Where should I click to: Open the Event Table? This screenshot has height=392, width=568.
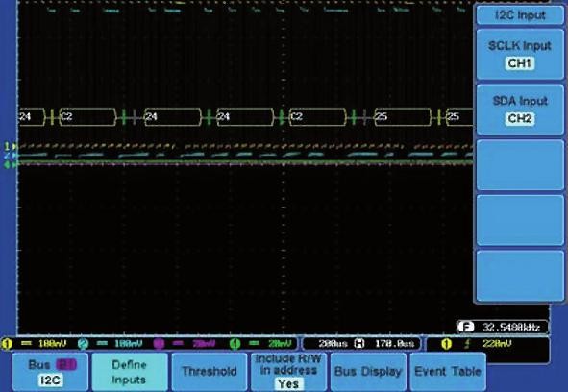pyautogui.click(x=448, y=372)
